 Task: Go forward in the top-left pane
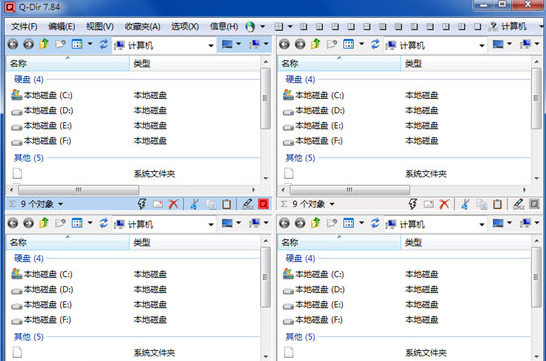coord(29,45)
